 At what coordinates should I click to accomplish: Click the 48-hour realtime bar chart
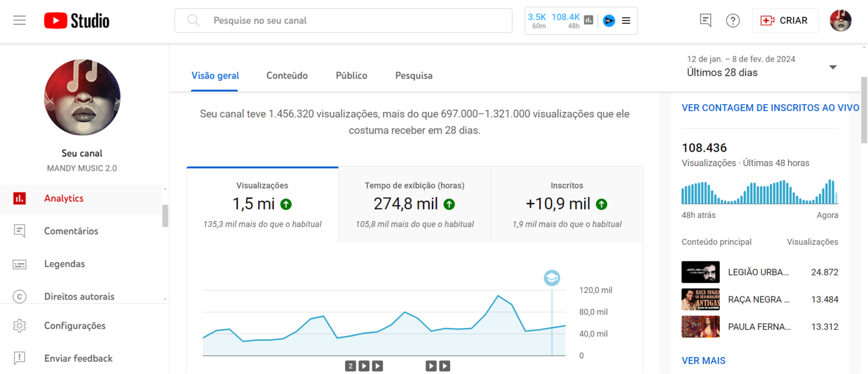click(759, 192)
